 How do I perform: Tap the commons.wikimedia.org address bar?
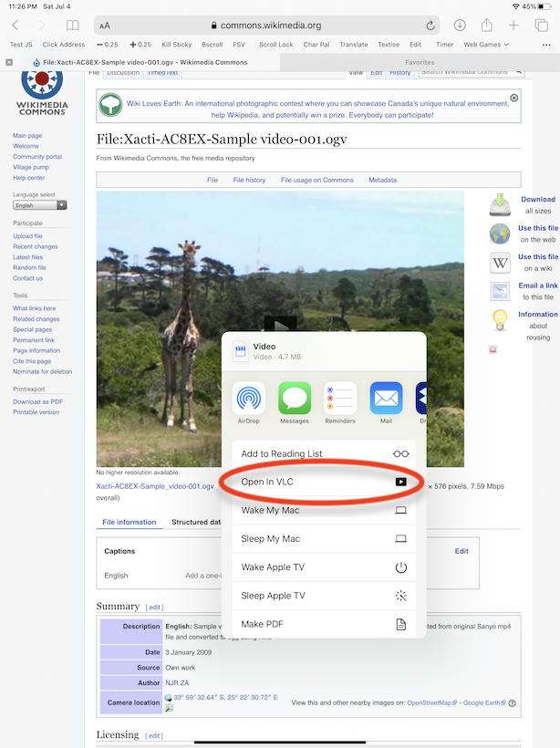(x=266, y=26)
